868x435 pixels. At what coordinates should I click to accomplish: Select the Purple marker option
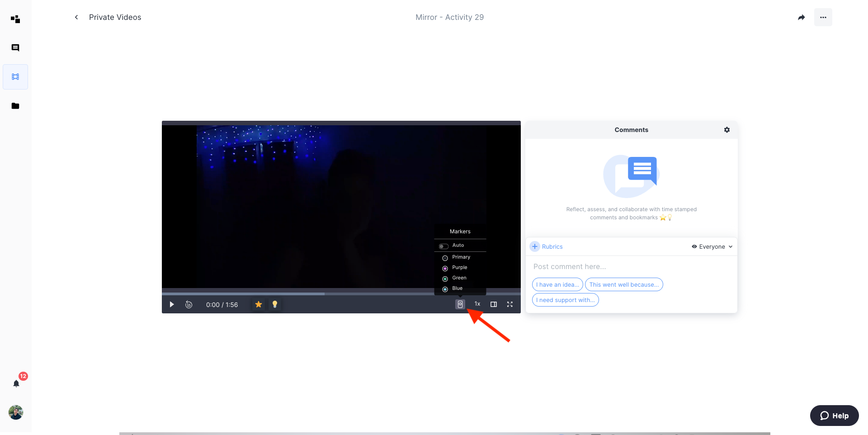(445, 268)
